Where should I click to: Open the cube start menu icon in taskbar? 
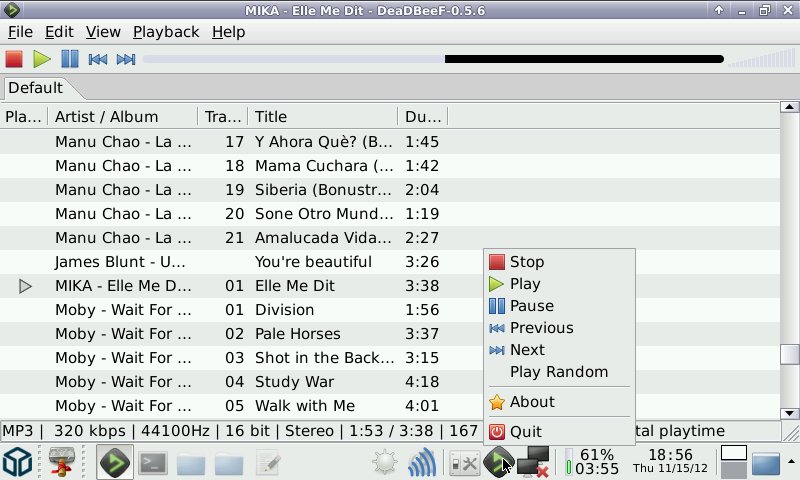18,462
